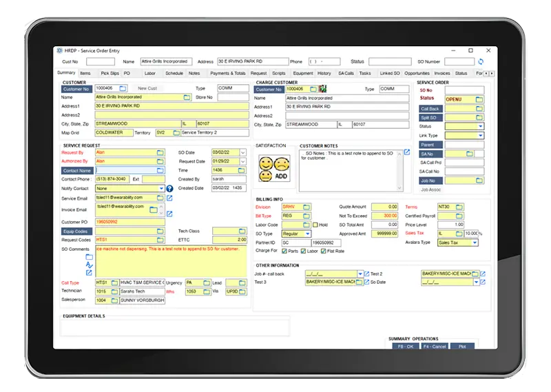Image resolution: width=551 pixels, height=392 pixels.
Task: Expand SO Date dropdown arrow
Action: [243, 152]
